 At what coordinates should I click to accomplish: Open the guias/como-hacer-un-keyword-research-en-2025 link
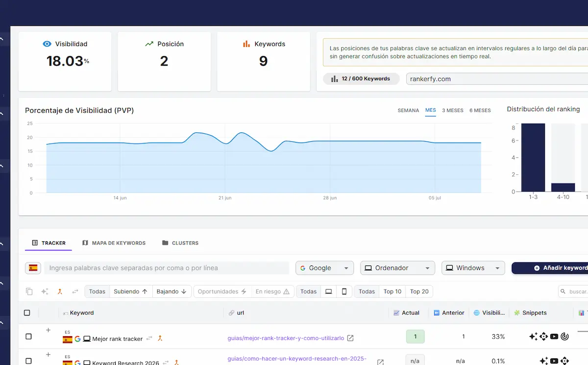[x=297, y=359]
